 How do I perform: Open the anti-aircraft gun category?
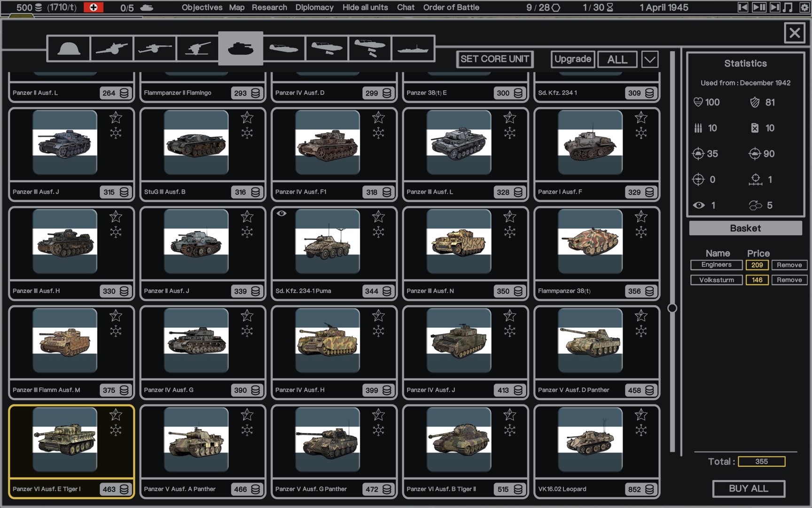pyautogui.click(x=197, y=48)
